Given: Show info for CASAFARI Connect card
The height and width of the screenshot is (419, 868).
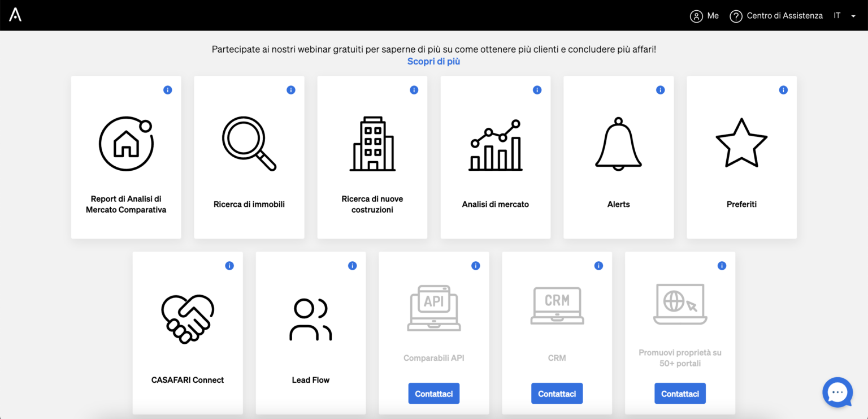Looking at the screenshot, I should tap(229, 266).
